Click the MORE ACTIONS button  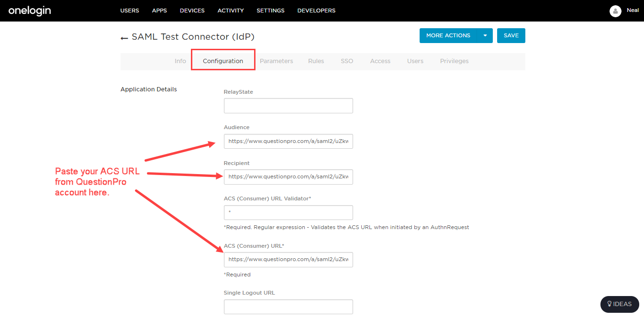448,36
